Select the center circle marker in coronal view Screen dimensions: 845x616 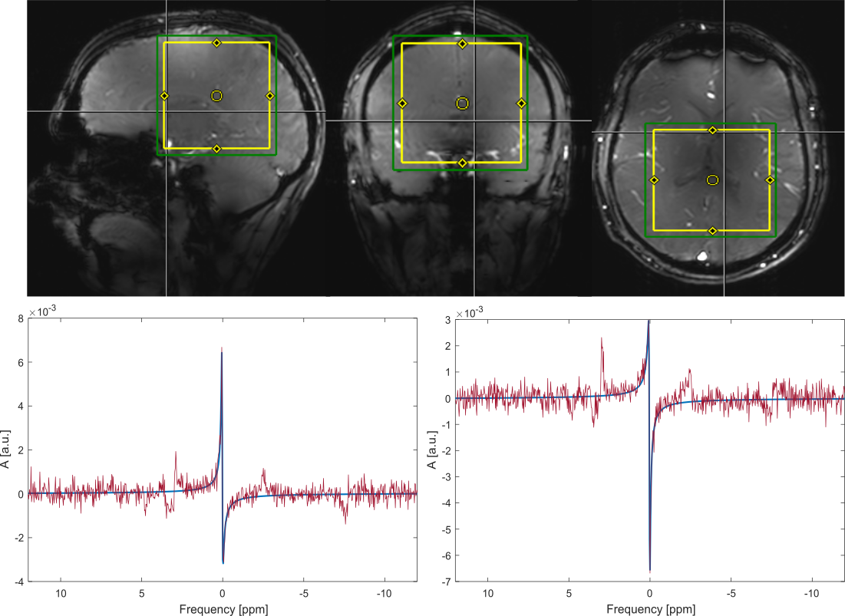point(462,103)
